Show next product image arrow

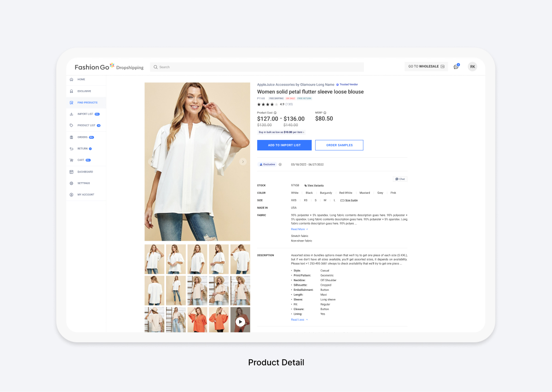point(243,161)
